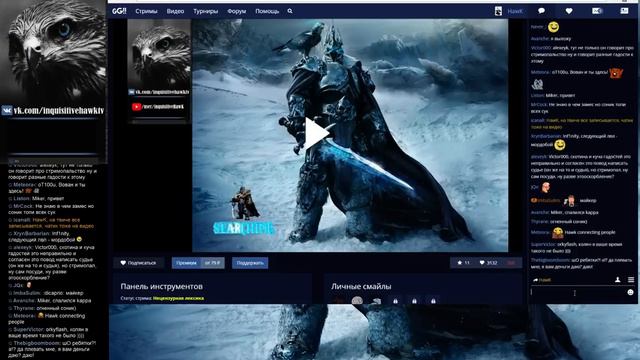Start the stream with the play button

point(317,133)
